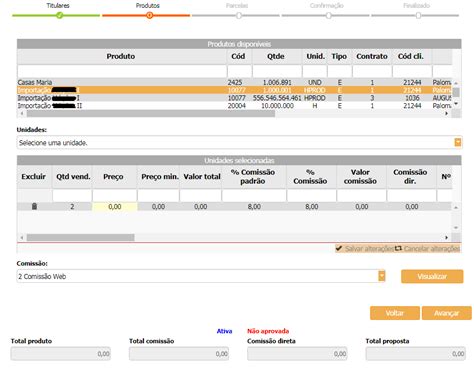Click the Qtd vend. filter field
The image size is (474, 371).
click(x=72, y=196)
